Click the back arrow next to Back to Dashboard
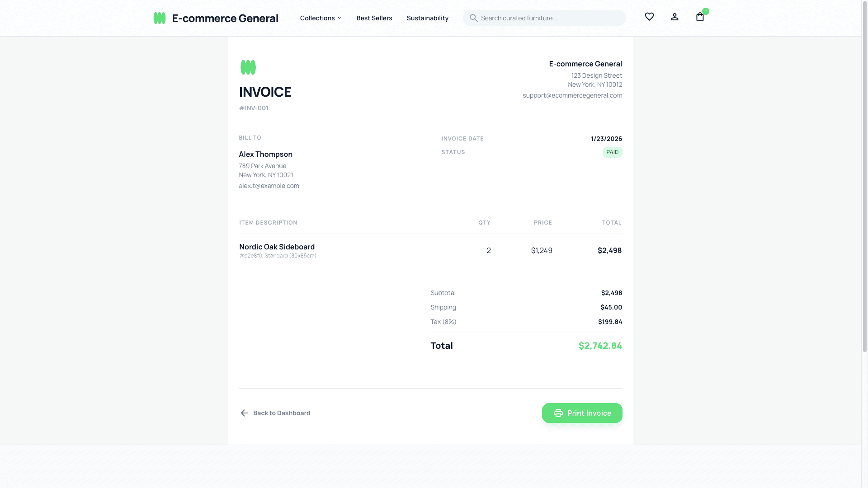 click(245, 413)
